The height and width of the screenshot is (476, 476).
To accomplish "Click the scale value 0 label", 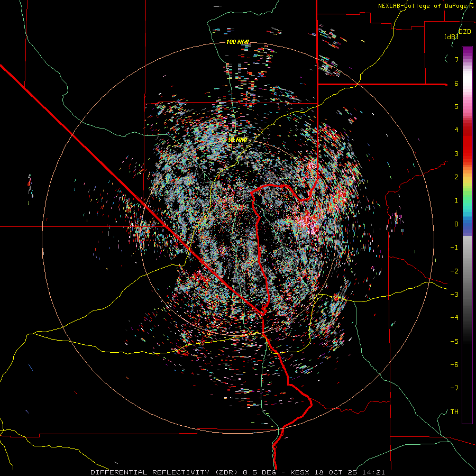I will point(456,224).
